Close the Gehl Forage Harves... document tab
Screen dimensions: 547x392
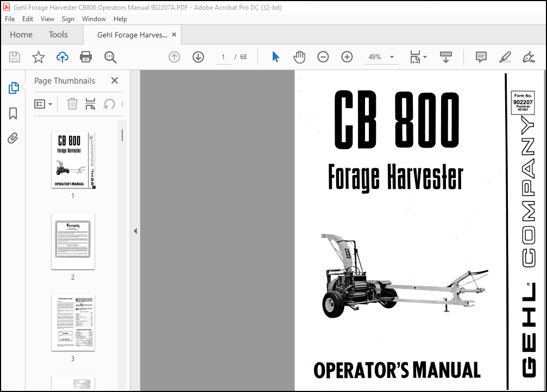tap(174, 35)
